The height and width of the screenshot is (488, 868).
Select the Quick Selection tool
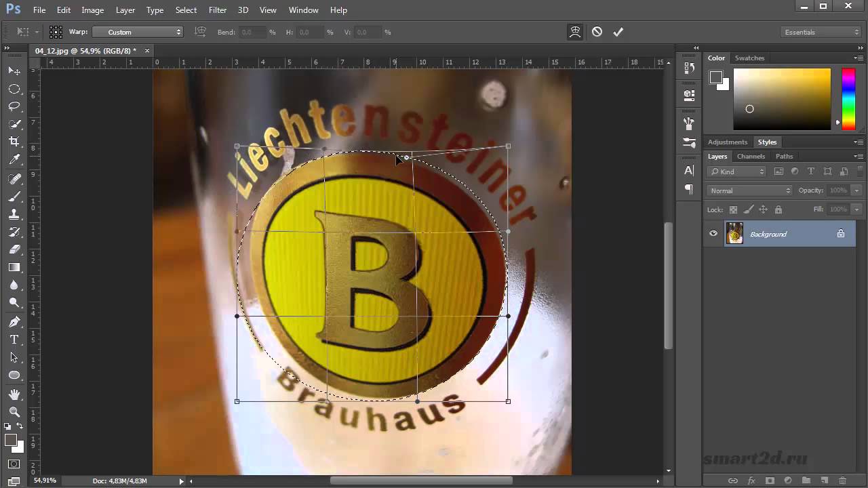point(14,124)
